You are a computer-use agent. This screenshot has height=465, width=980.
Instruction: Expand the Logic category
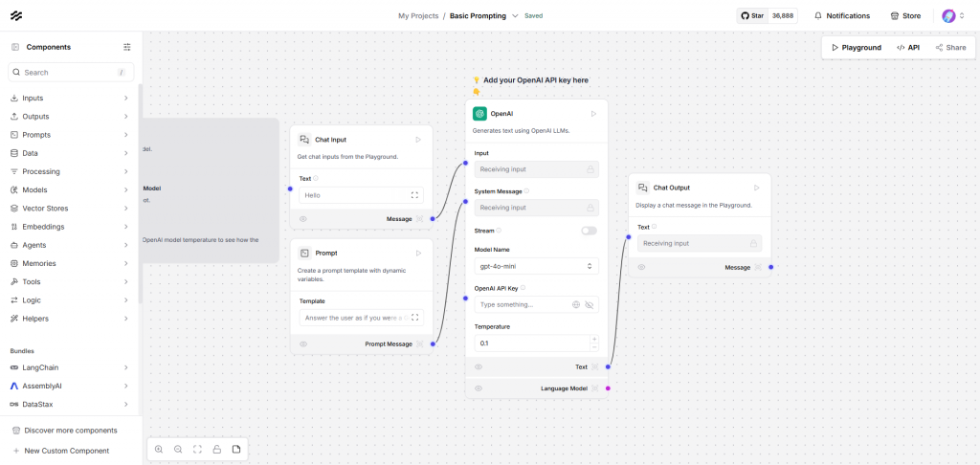70,300
